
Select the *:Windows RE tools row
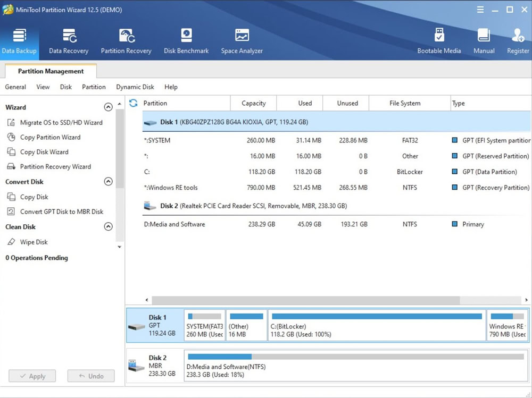(x=337, y=188)
